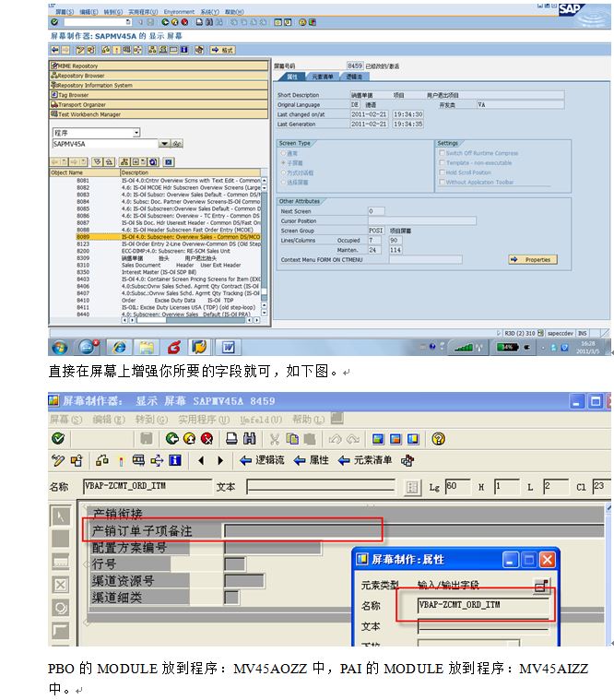
Task: Click the Print icon in the 8459 window
Action: coord(231,439)
